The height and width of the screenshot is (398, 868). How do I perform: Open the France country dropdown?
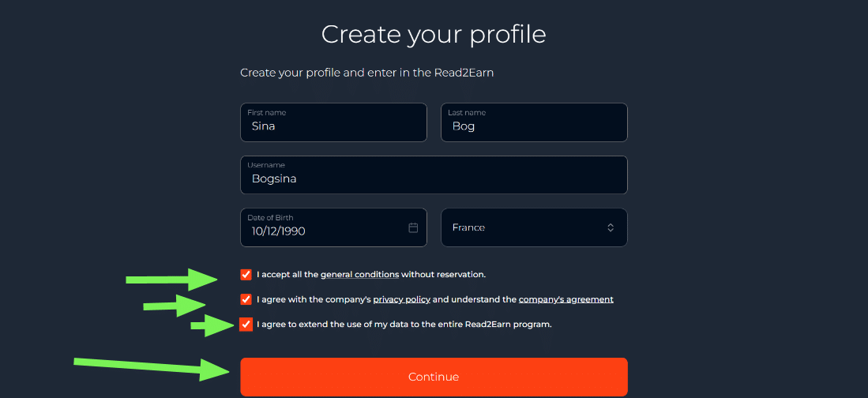[533, 227]
